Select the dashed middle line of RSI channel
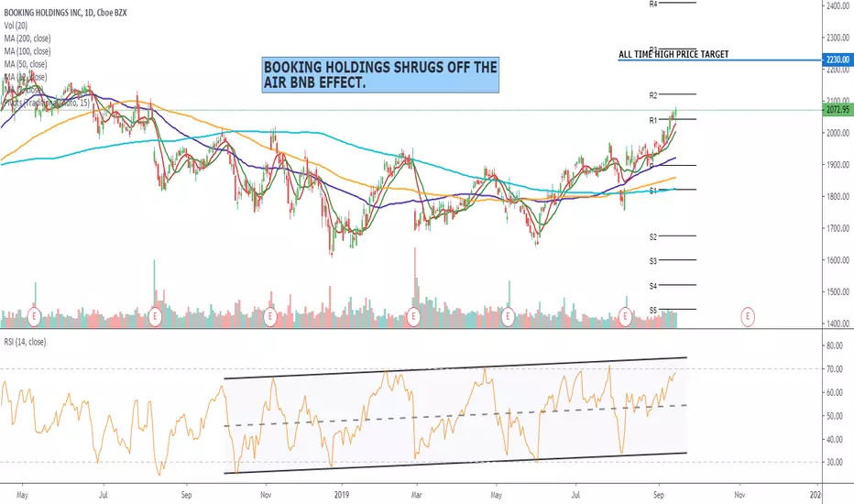The image size is (854, 504). pos(456,415)
